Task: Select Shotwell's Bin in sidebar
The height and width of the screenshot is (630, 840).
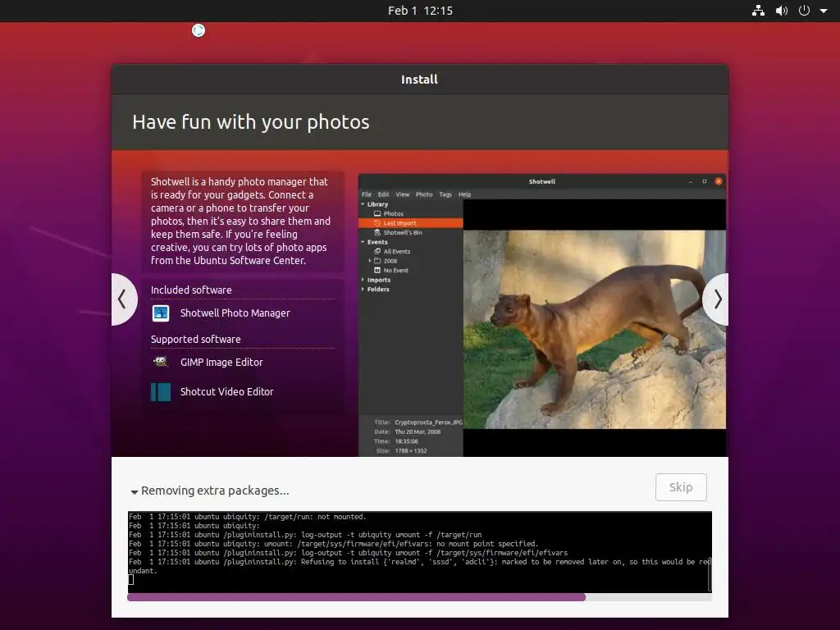Action: [x=402, y=232]
